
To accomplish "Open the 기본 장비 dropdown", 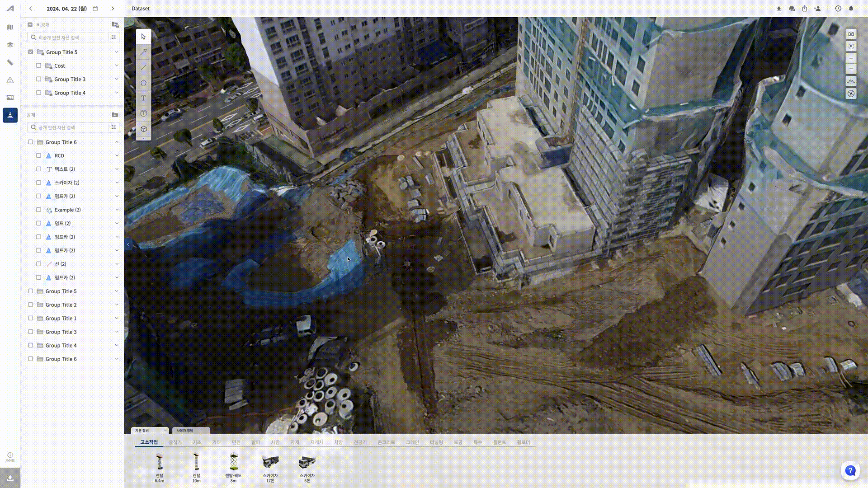I will point(150,430).
